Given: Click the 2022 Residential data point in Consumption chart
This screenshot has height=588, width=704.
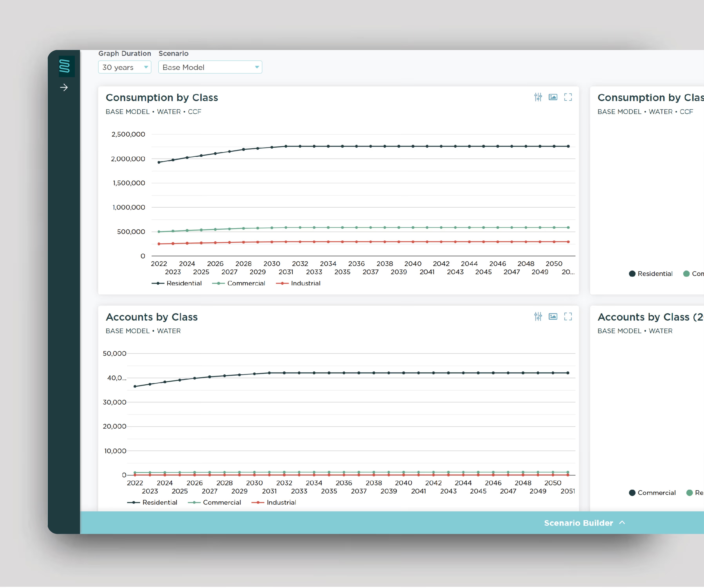Looking at the screenshot, I should click(x=159, y=162).
